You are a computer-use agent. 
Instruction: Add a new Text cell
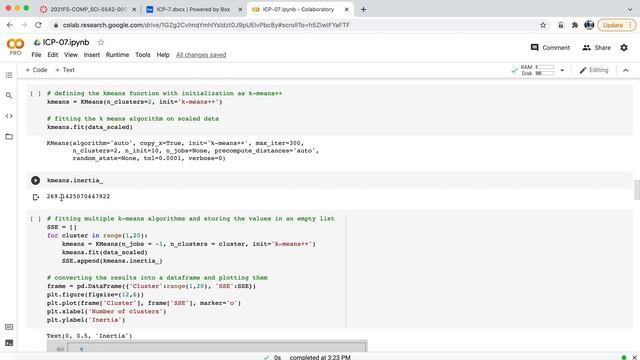point(65,70)
